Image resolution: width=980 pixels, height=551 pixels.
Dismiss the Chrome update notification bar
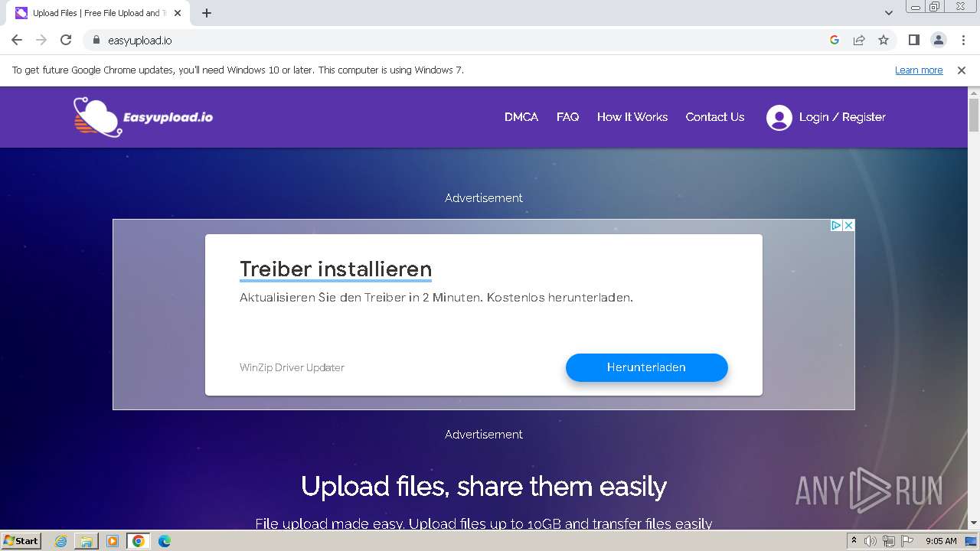pos(962,70)
